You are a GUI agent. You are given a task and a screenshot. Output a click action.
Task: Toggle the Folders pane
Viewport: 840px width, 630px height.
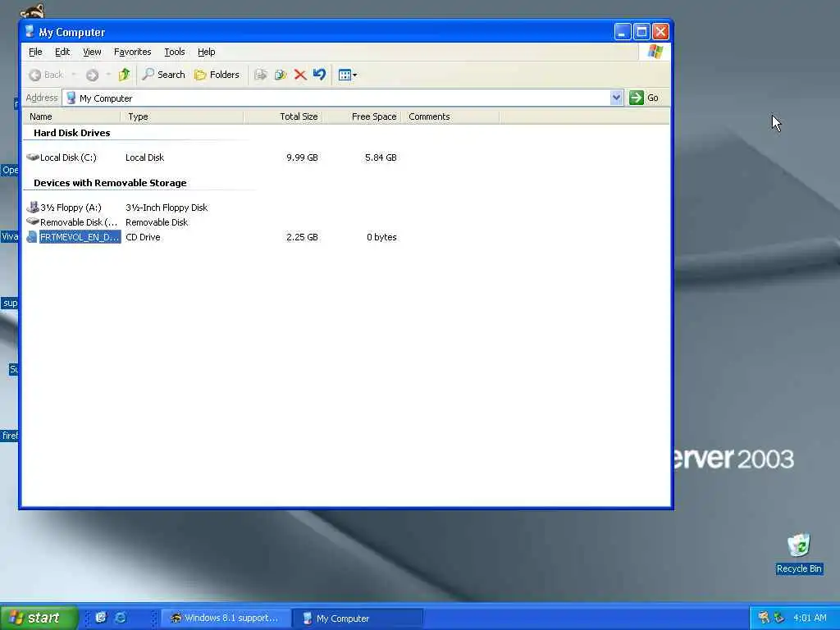click(x=217, y=75)
